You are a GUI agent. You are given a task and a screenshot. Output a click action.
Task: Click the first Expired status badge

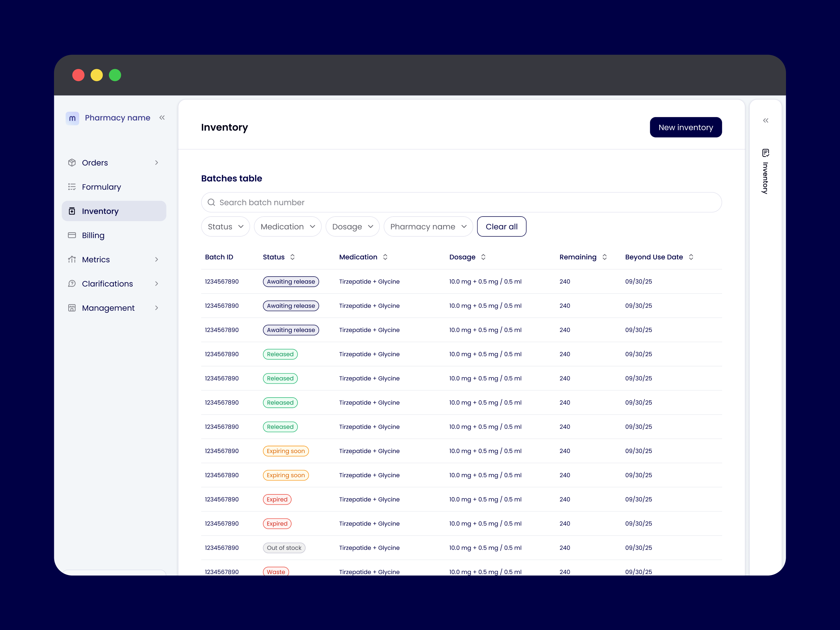coord(277,499)
